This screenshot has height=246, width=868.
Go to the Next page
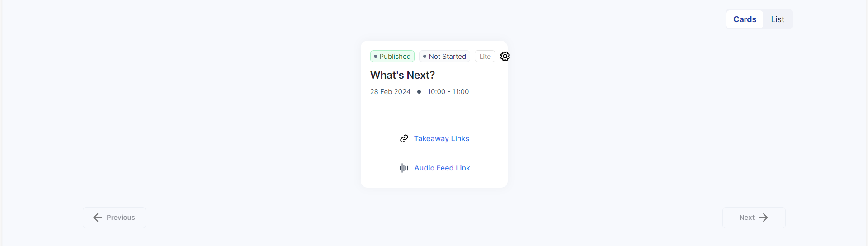[754, 218]
